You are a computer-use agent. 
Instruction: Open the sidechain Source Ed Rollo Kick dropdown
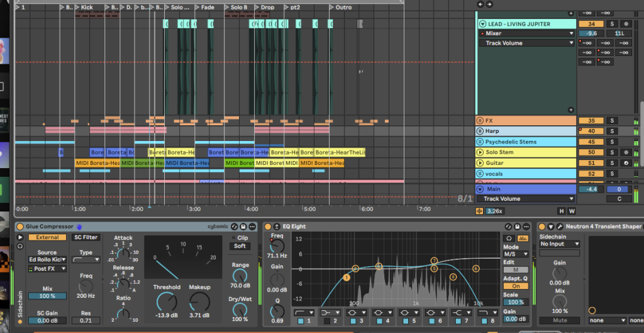pyautogui.click(x=47, y=259)
